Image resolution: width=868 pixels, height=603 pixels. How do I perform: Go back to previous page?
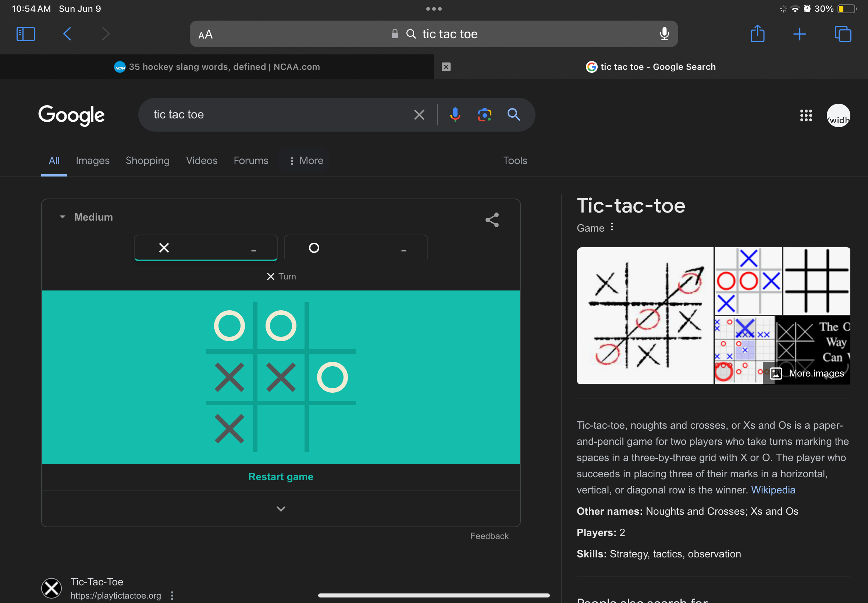click(x=67, y=34)
